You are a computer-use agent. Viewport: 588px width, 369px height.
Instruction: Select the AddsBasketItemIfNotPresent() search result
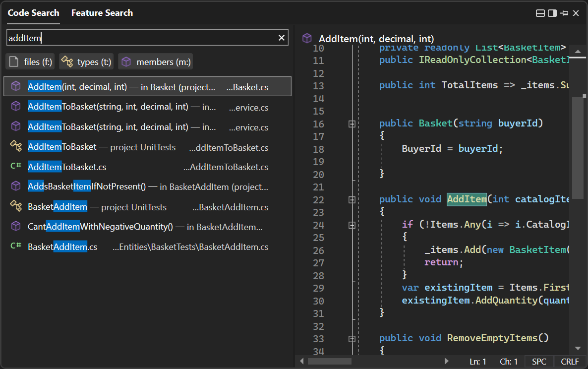[147, 186]
